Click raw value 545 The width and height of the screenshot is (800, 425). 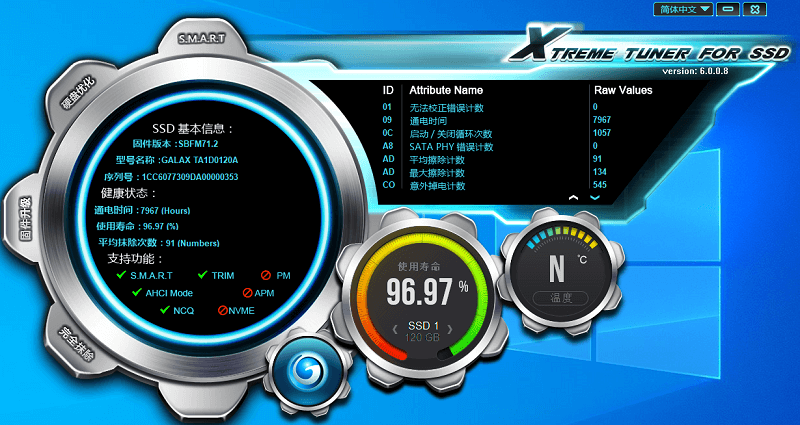(x=599, y=185)
